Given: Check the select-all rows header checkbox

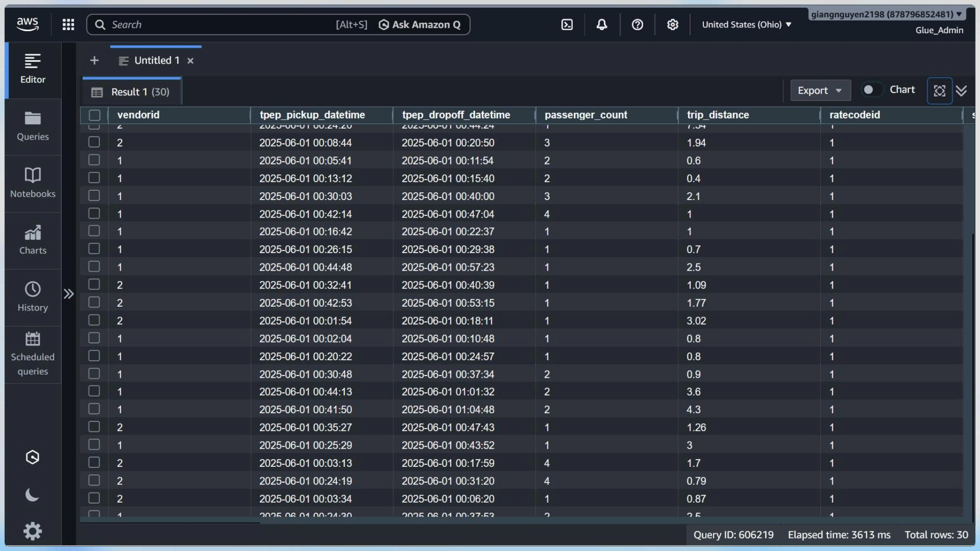Looking at the screenshot, I should tap(94, 115).
